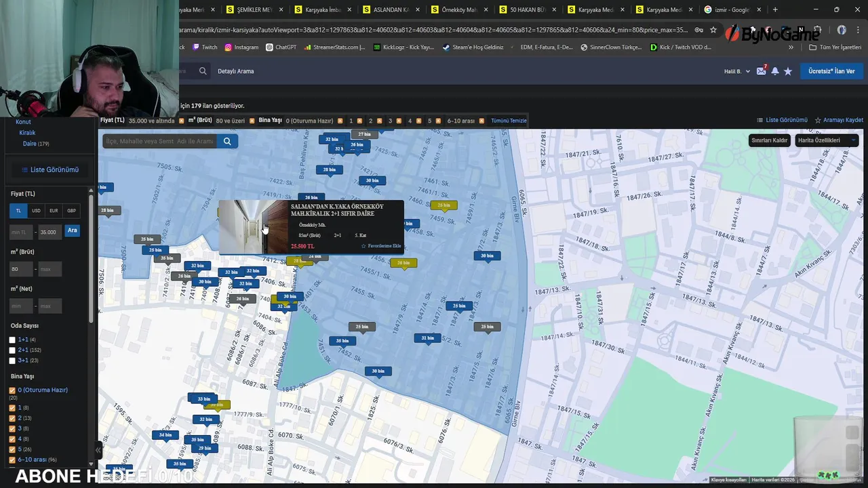Open the ChatGPT bookmark
The height and width of the screenshot is (488, 868).
[x=281, y=47]
